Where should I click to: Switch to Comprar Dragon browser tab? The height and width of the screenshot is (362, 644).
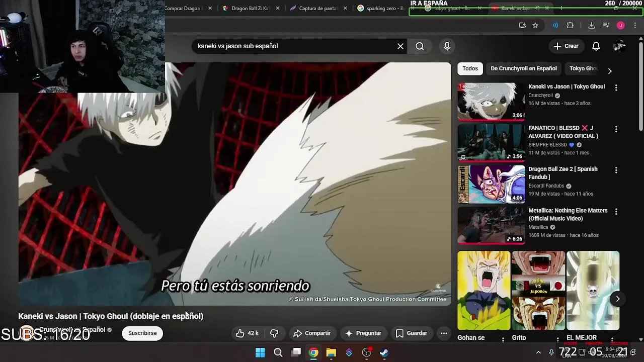(183, 9)
